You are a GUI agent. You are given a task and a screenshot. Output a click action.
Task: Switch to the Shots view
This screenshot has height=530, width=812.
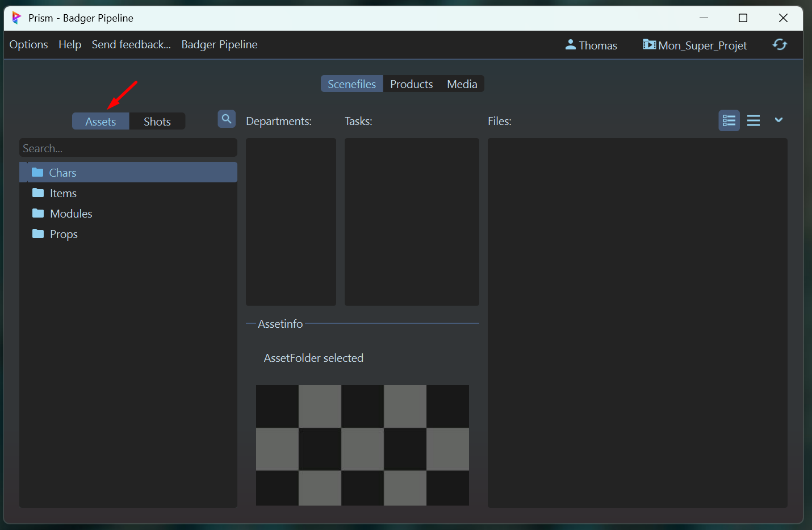157,122
